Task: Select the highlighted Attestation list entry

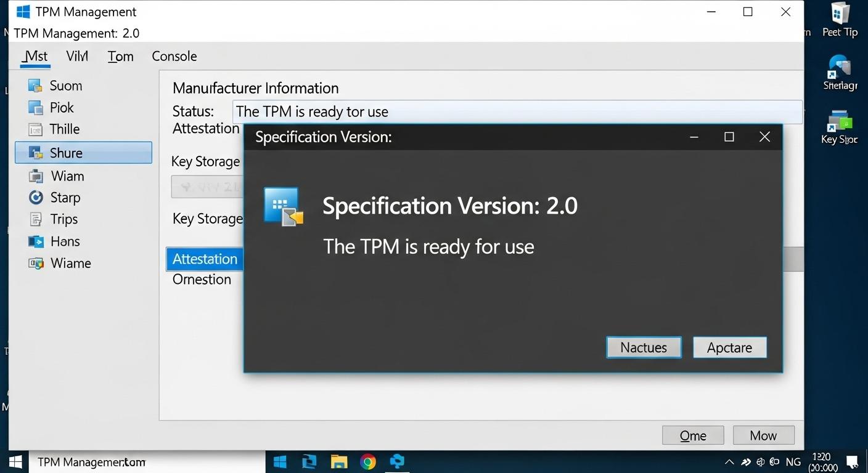Action: (x=205, y=259)
